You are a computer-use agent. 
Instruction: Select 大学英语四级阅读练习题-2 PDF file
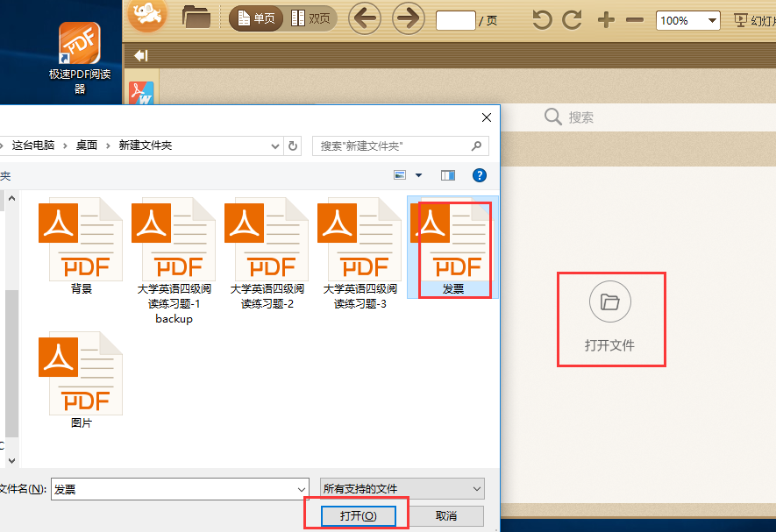[x=267, y=253]
